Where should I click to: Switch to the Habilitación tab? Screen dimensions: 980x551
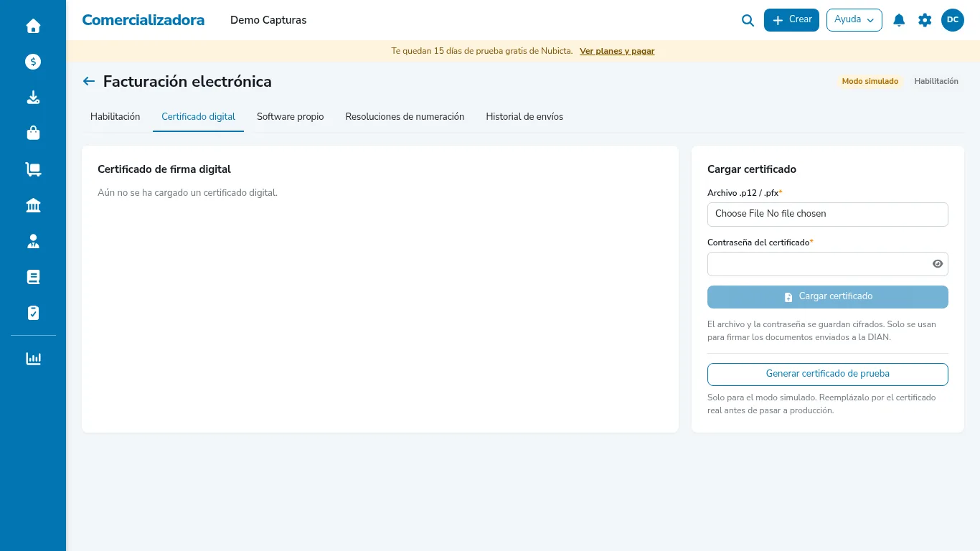pyautogui.click(x=115, y=117)
